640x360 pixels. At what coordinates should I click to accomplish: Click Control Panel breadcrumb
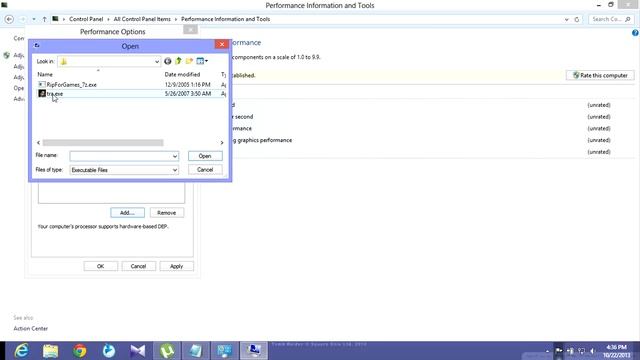(86, 19)
